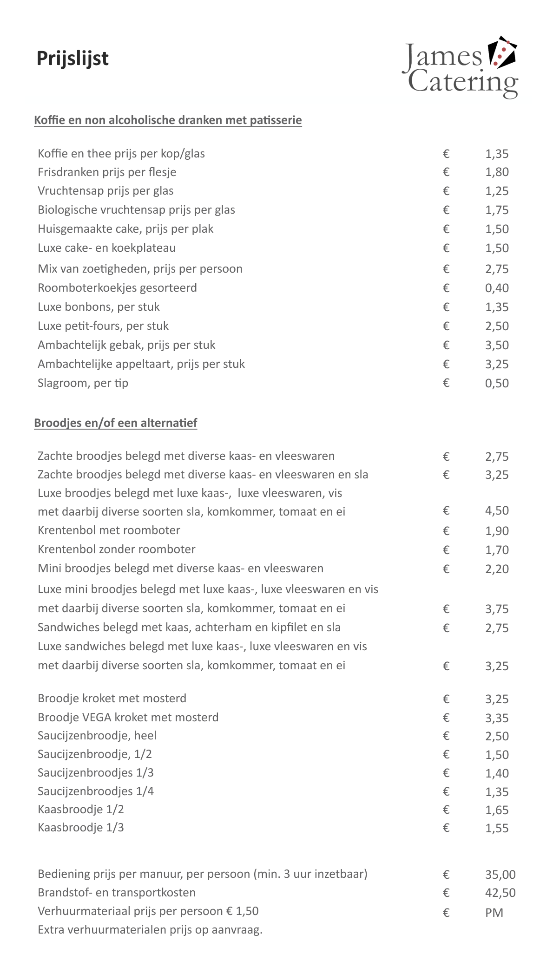This screenshot has width=553, height=980.
Task: Click the Frisdranken prijs per flesje item
Action: (x=107, y=172)
